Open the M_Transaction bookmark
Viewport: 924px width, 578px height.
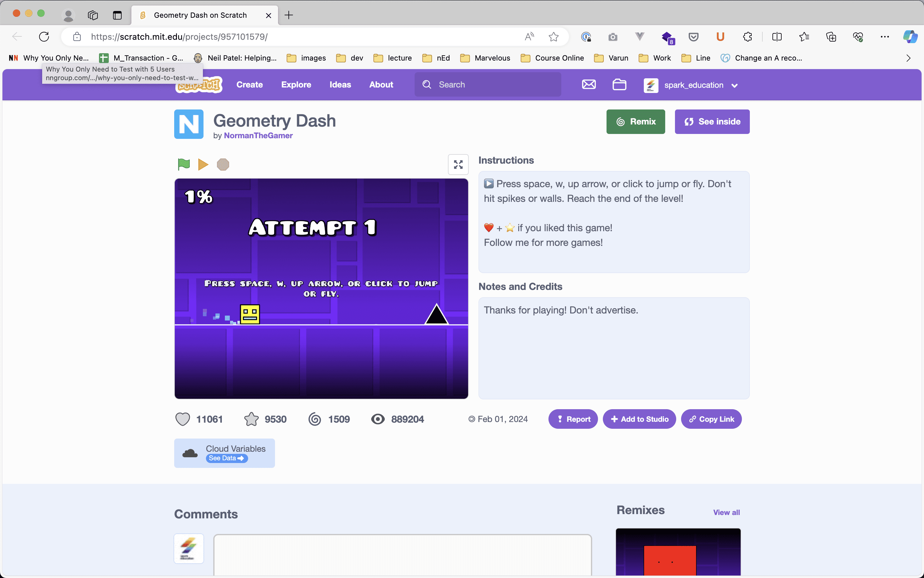(x=141, y=58)
